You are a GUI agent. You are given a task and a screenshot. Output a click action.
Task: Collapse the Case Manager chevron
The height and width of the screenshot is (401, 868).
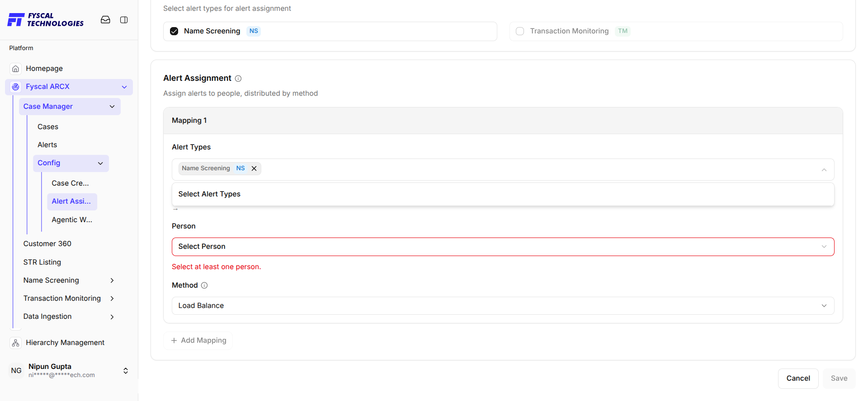(x=112, y=107)
